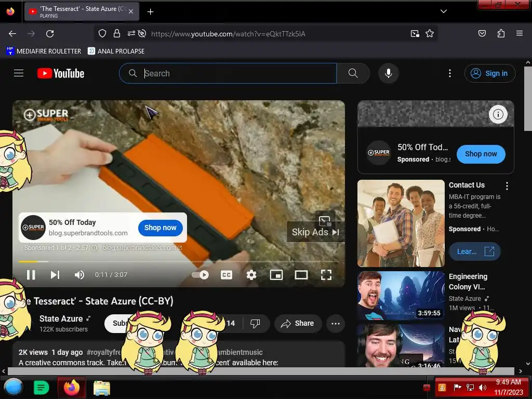Open more actions ellipsis under the video
This screenshot has height=399, width=532.
click(336, 323)
